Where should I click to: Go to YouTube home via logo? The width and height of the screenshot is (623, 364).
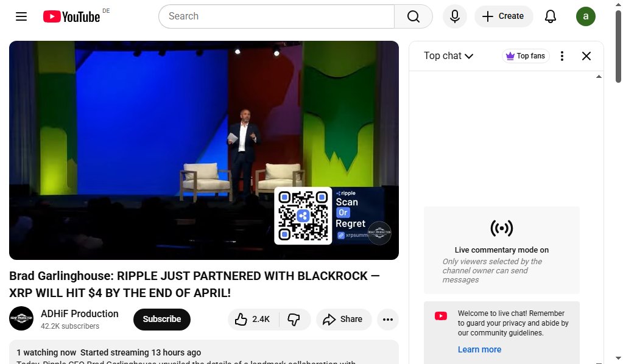(72, 16)
